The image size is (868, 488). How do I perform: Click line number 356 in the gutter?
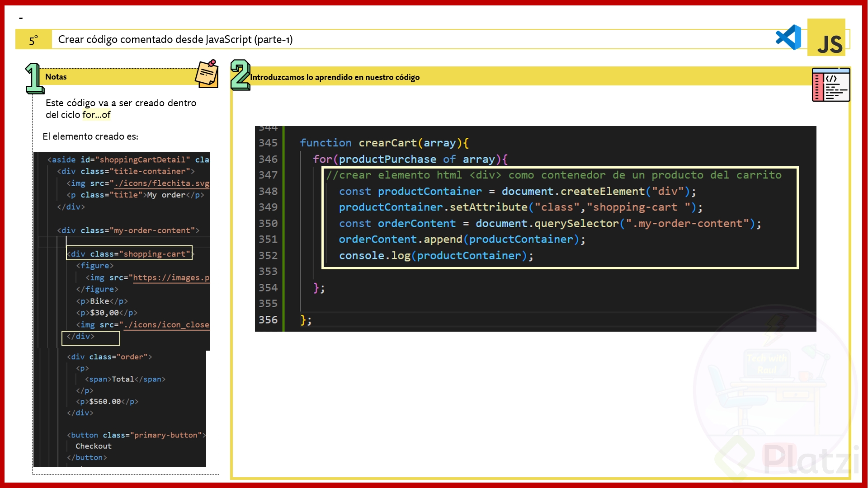pyautogui.click(x=268, y=320)
